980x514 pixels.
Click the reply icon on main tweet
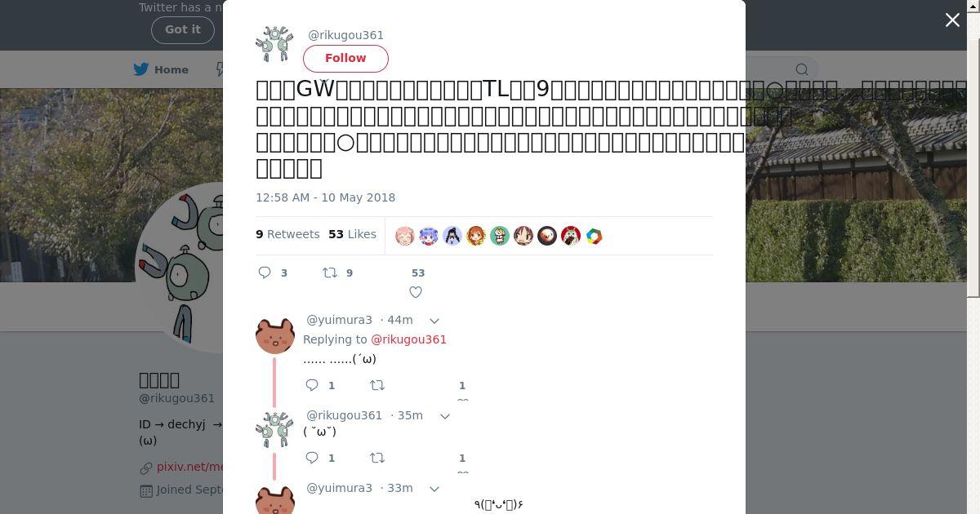point(265,273)
